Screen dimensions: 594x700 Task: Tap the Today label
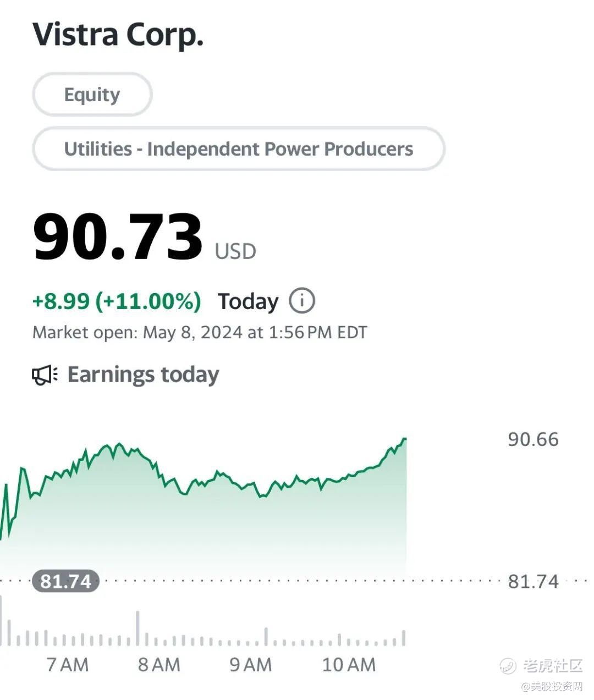[248, 301]
